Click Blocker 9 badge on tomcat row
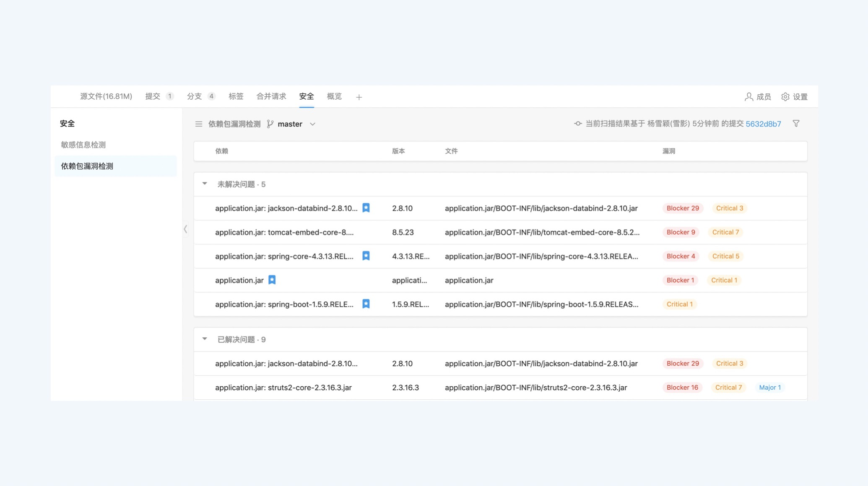 coord(681,232)
